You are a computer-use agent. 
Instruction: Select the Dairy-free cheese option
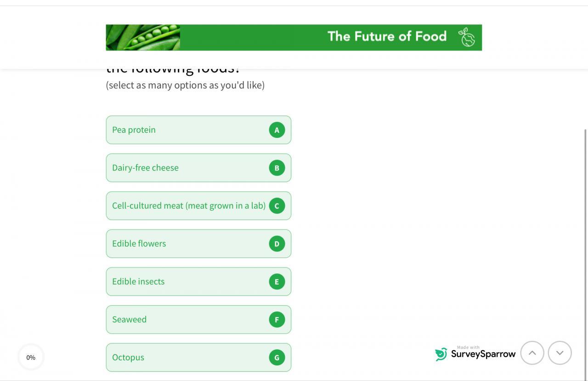point(184,168)
